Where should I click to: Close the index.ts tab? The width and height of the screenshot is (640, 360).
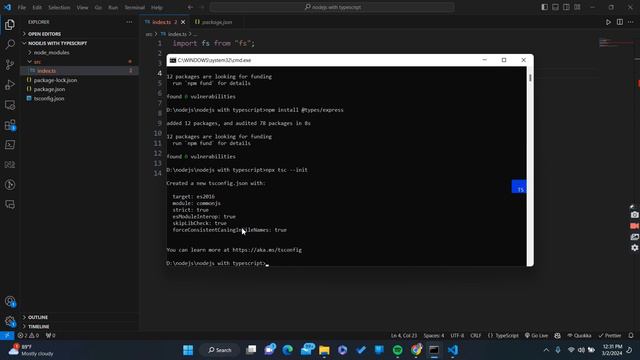point(183,22)
